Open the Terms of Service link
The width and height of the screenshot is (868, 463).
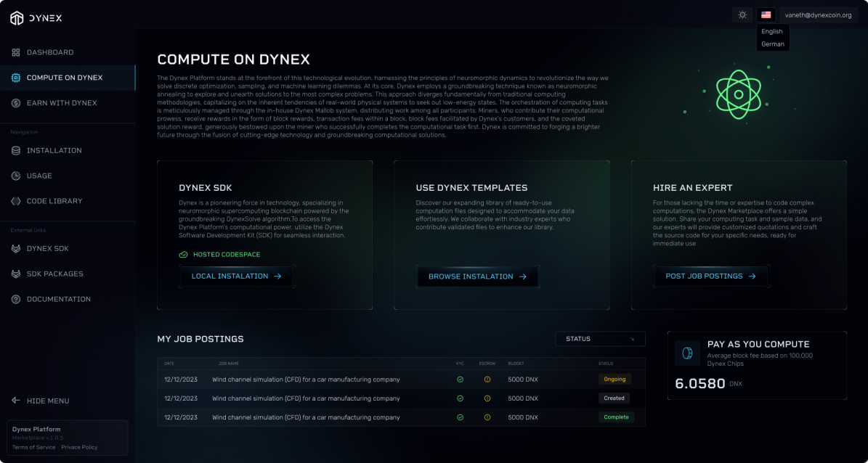[x=33, y=447]
